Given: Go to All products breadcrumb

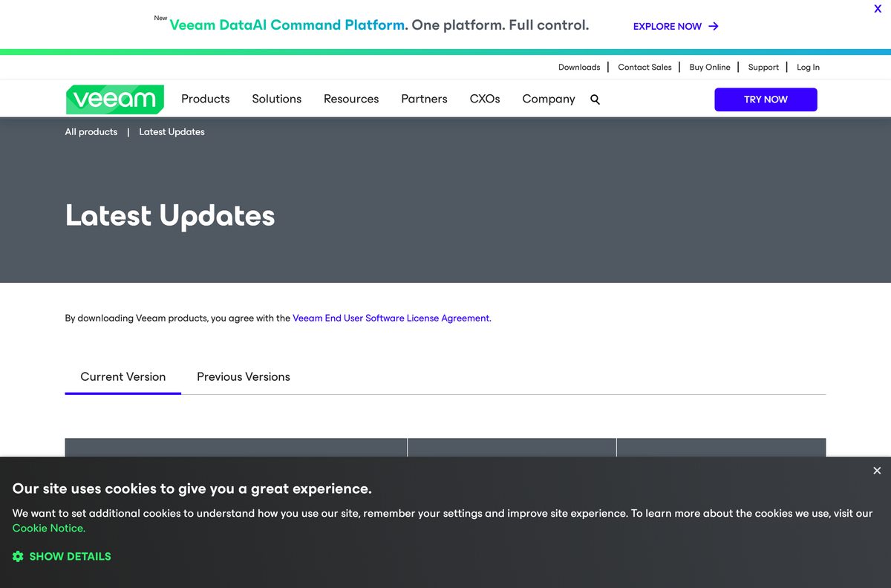Looking at the screenshot, I should pos(91,131).
